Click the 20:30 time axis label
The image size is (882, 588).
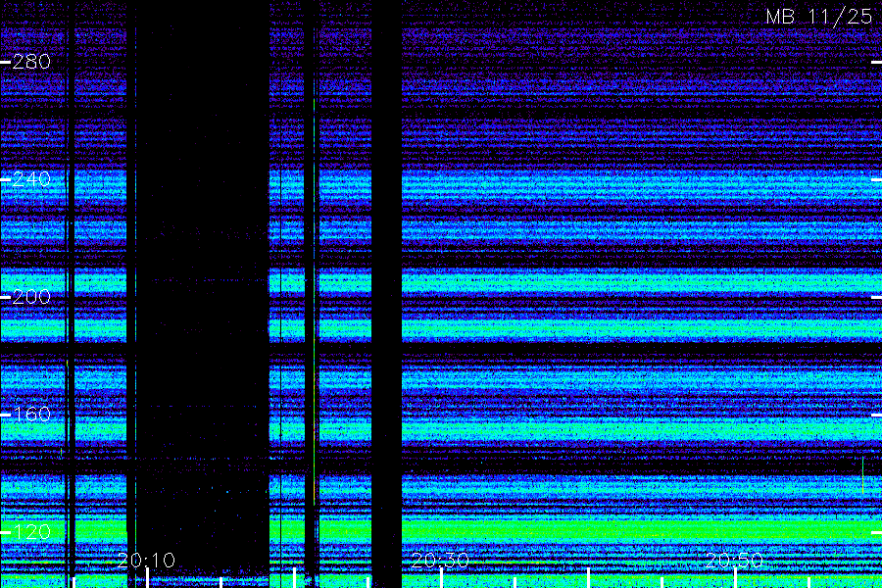(440, 561)
